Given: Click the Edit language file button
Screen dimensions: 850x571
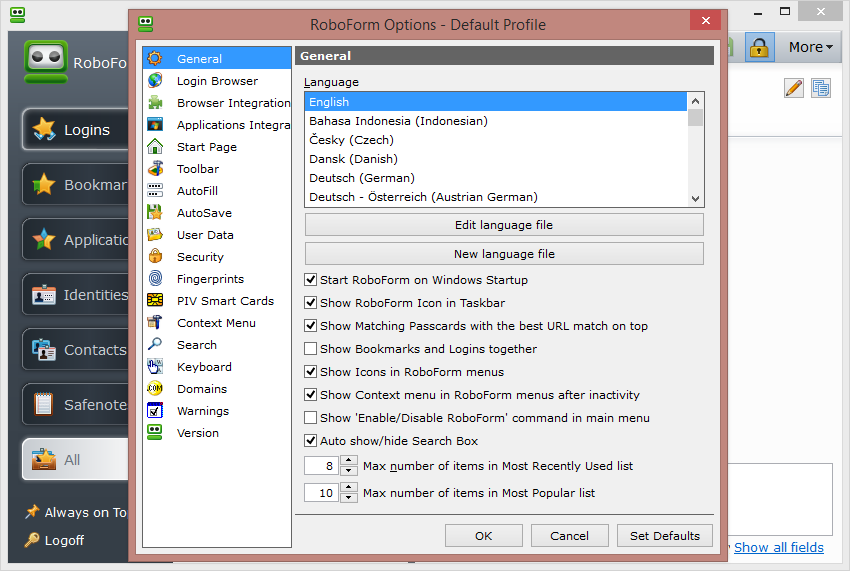Looking at the screenshot, I should point(504,224).
